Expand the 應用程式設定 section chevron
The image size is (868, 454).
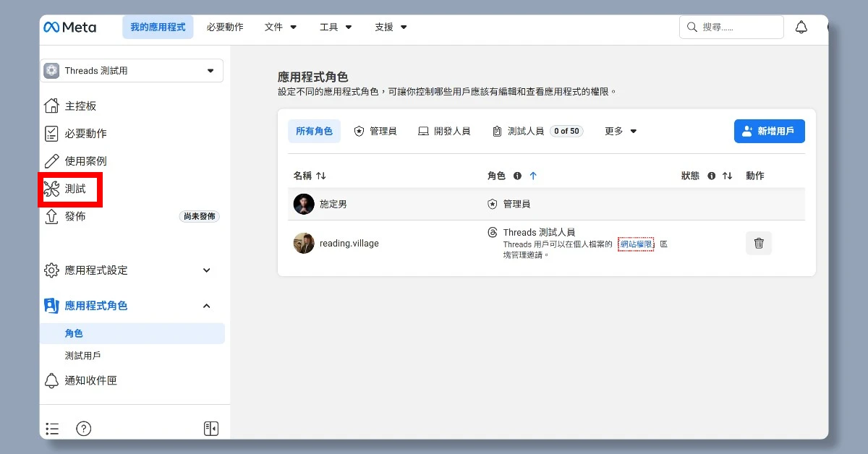point(206,270)
